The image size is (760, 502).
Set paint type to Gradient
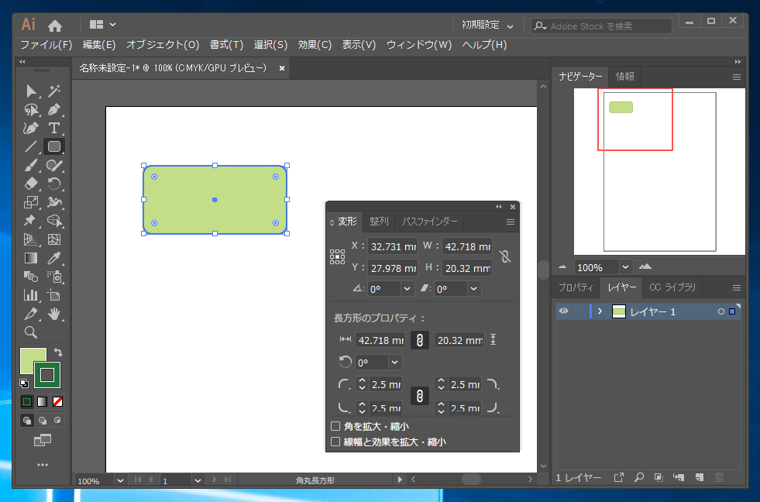[42, 402]
